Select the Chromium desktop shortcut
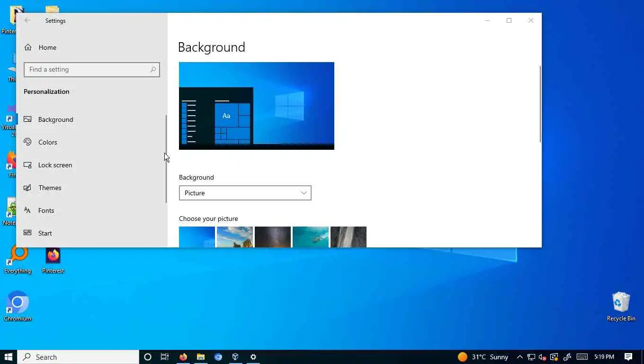 click(x=18, y=307)
